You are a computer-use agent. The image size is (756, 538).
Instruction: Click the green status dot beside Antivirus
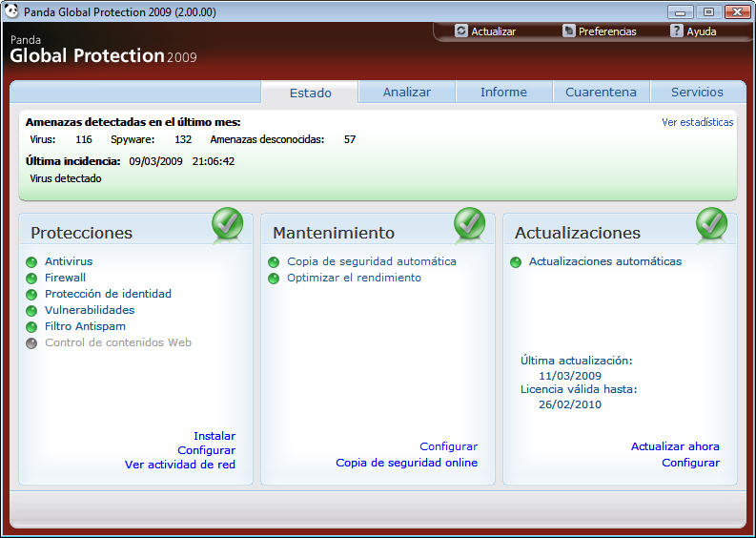31,262
